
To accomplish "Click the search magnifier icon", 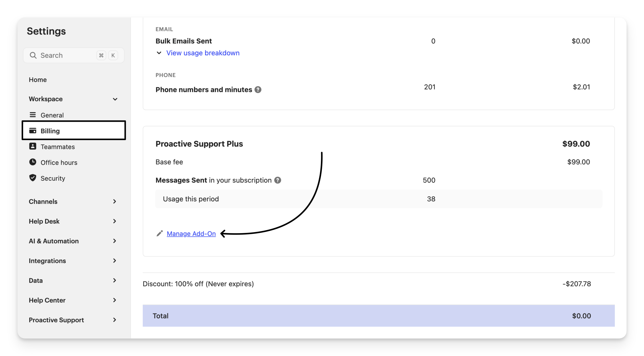I will pyautogui.click(x=33, y=55).
